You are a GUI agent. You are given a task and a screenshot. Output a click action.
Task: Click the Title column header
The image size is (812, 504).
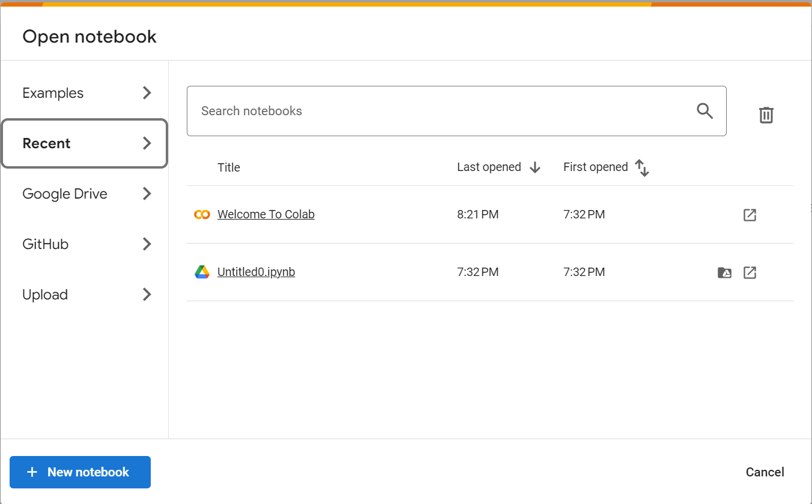[228, 167]
